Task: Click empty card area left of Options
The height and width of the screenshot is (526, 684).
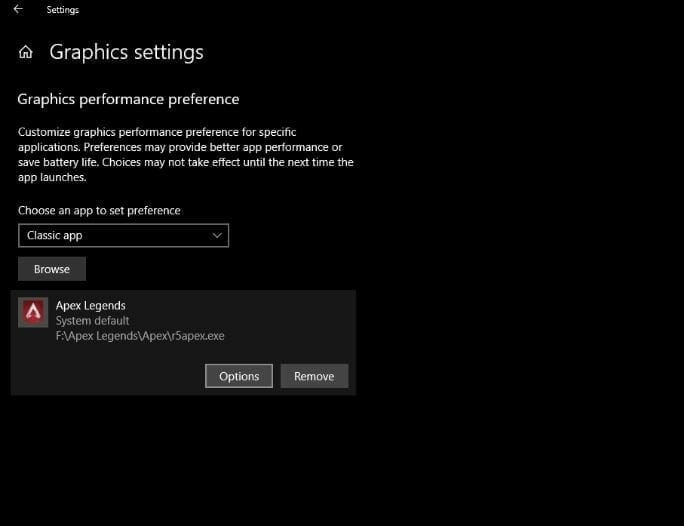Action: pyautogui.click(x=110, y=376)
